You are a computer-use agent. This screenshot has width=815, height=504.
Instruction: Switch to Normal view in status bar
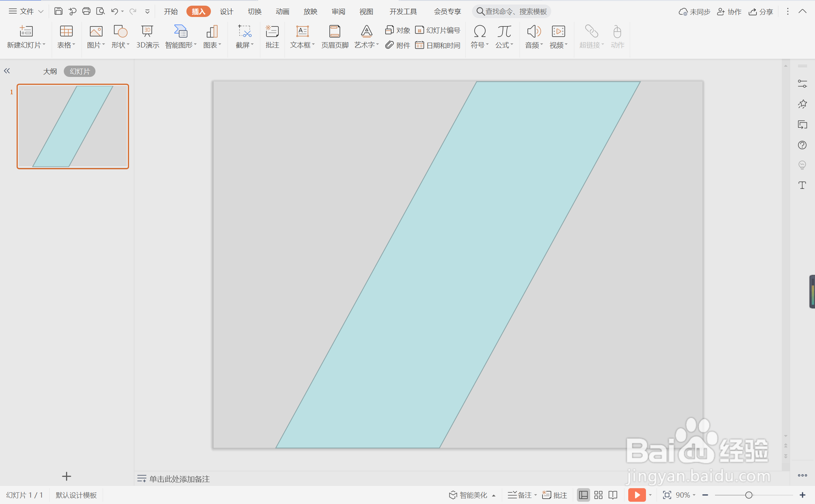[x=583, y=495]
